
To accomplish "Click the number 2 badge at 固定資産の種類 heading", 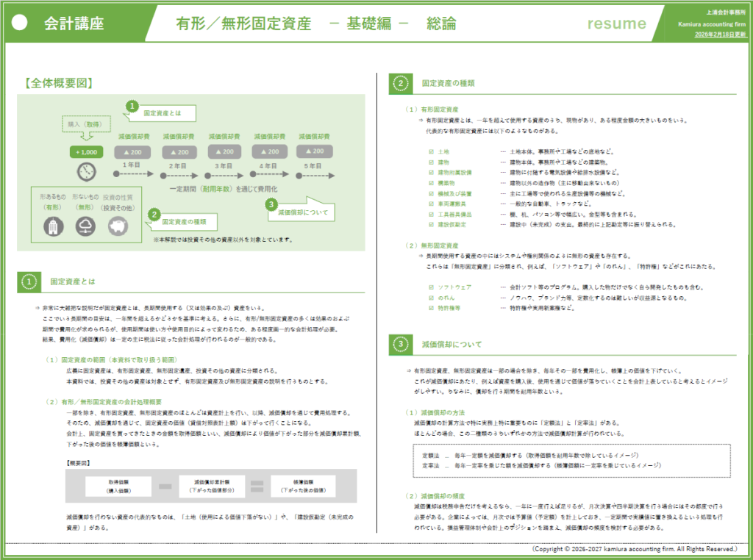I will pos(400,83).
